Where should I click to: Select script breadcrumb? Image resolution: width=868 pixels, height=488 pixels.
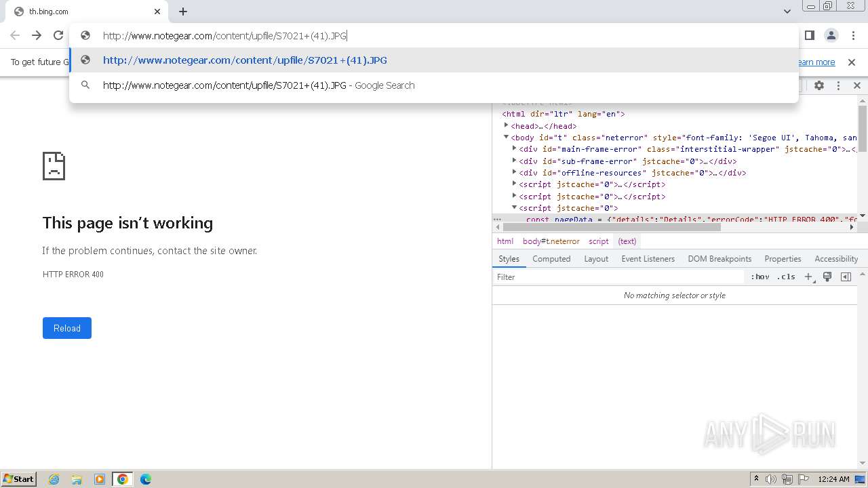tap(599, 241)
